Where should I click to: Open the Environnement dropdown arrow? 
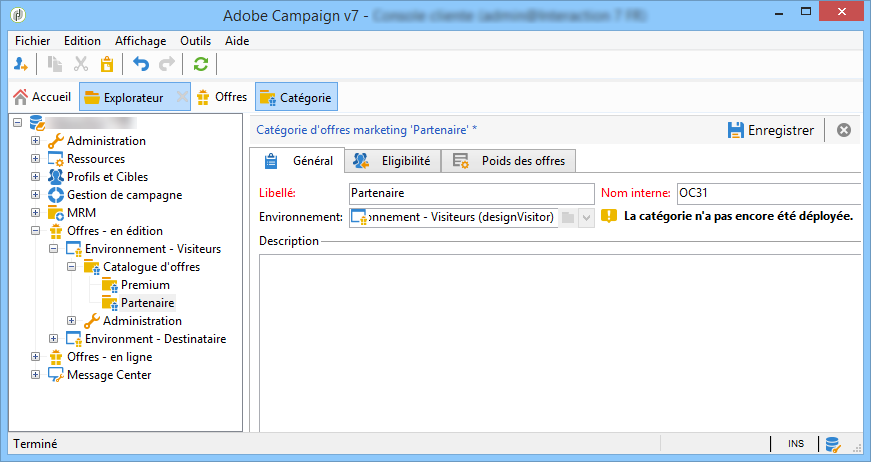(586, 217)
